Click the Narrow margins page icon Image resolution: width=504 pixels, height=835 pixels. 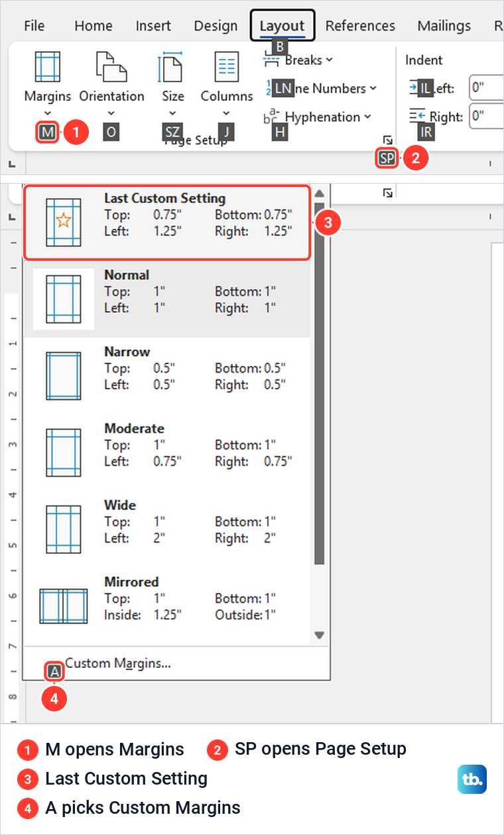(63, 376)
